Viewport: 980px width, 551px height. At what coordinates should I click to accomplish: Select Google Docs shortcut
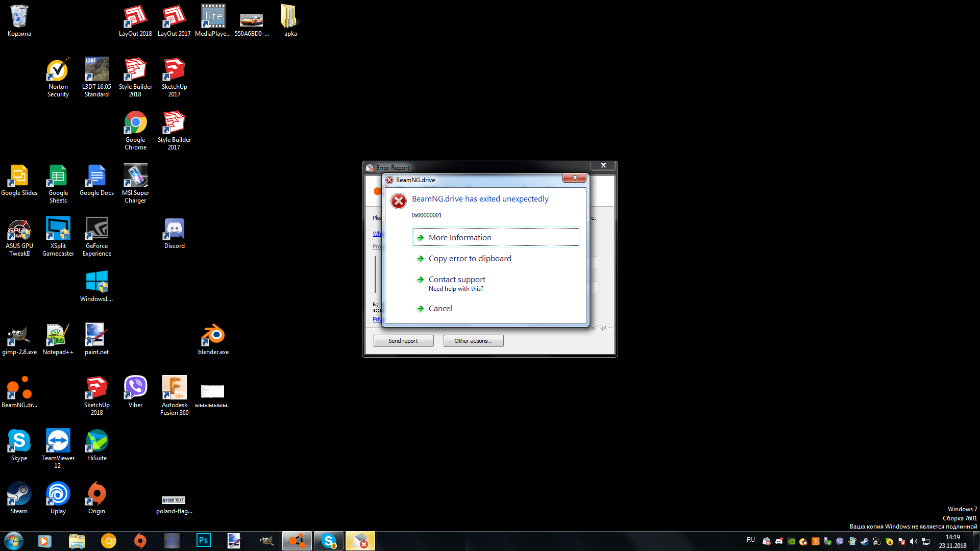[x=96, y=181]
